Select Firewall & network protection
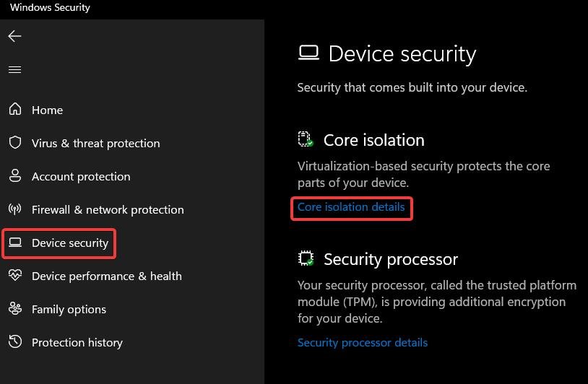Viewport: 588px width, 384px height. coord(108,210)
